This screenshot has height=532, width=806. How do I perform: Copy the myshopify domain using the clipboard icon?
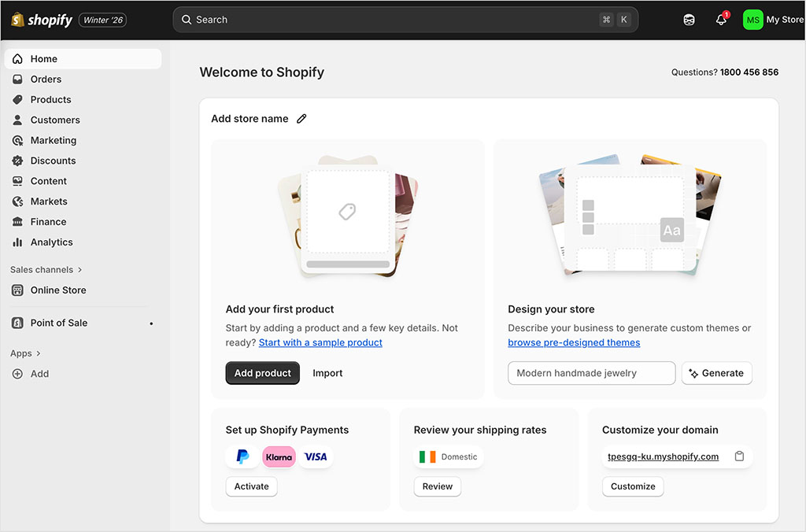[x=739, y=456]
